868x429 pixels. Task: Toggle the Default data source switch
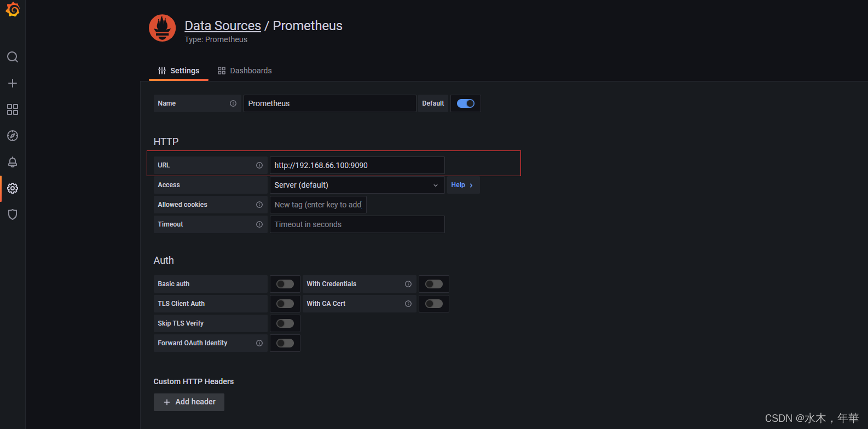pos(466,103)
